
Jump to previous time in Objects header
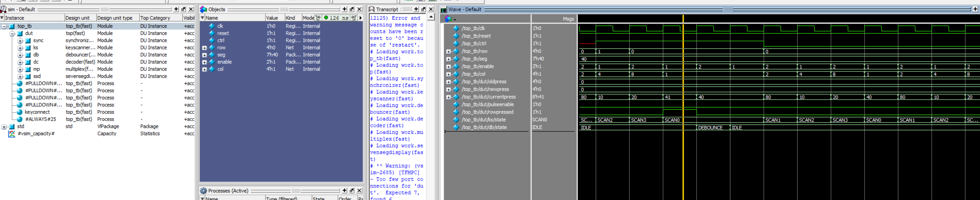(318, 18)
